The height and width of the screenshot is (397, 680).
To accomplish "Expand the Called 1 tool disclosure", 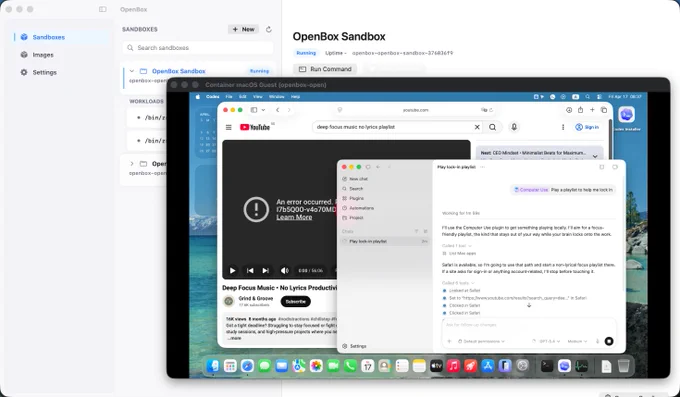I will (x=457, y=246).
